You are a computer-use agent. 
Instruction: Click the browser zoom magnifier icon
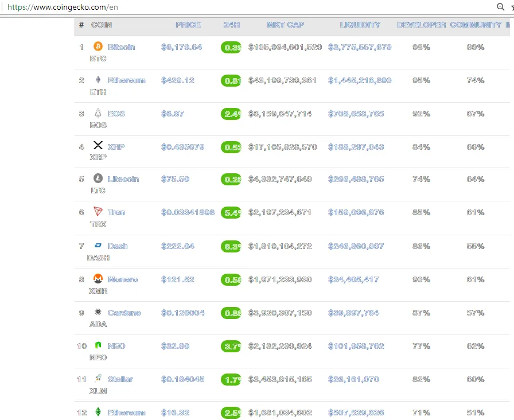(x=501, y=6)
